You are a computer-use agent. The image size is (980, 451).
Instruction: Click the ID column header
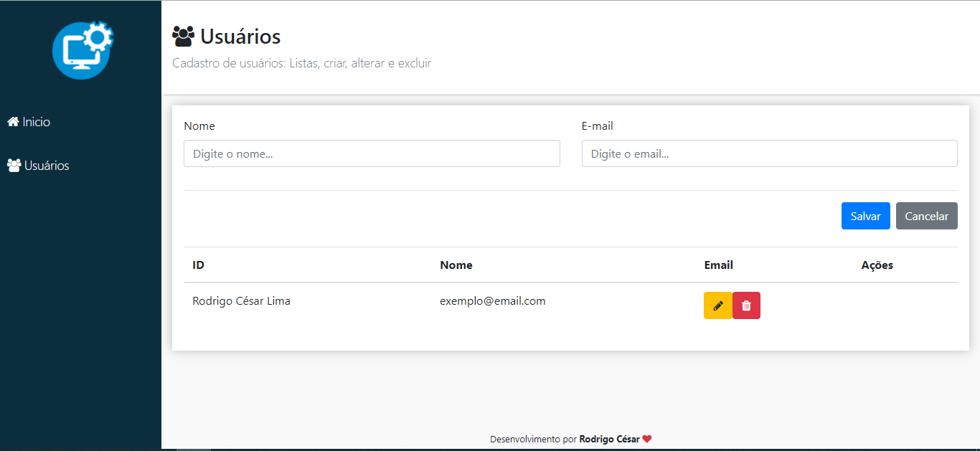(199, 265)
